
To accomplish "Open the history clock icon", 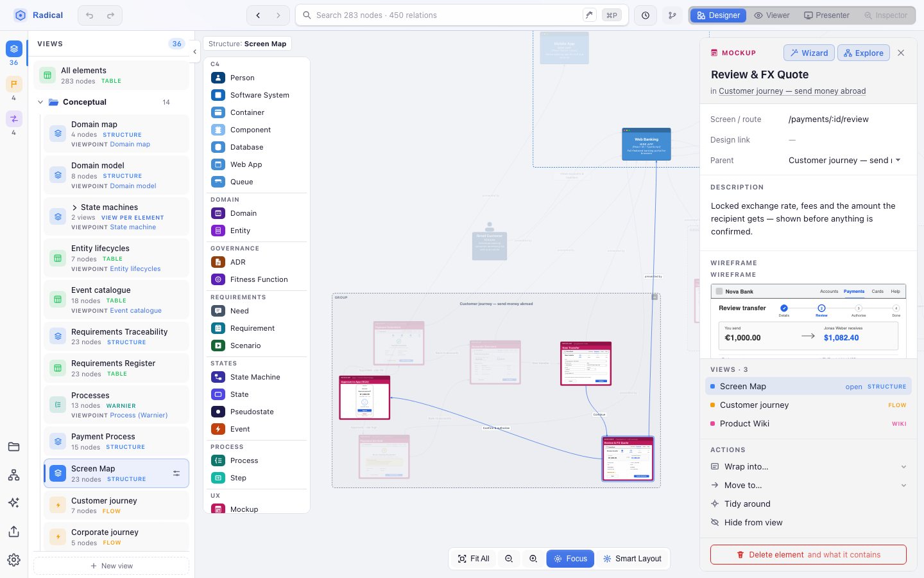I will (x=646, y=15).
